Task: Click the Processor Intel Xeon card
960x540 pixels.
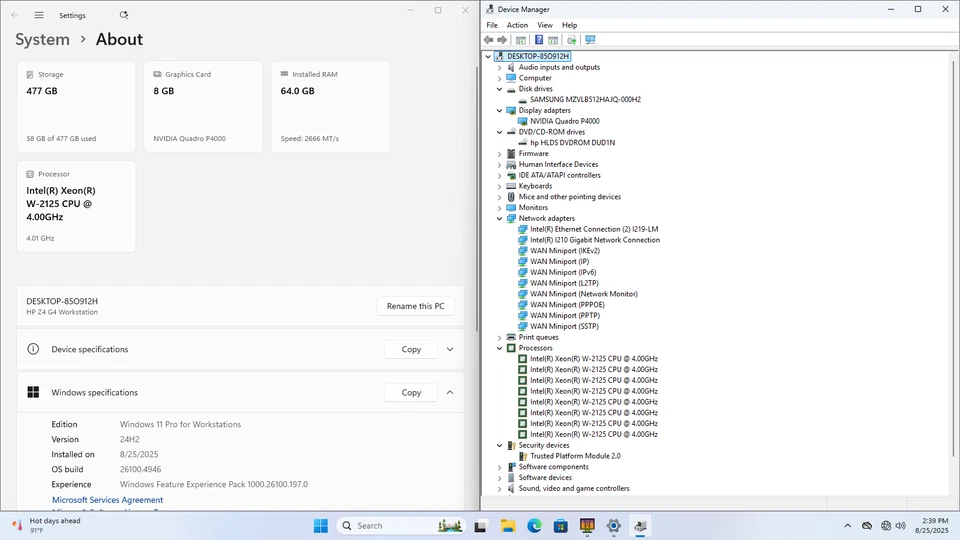Action: 76,206
